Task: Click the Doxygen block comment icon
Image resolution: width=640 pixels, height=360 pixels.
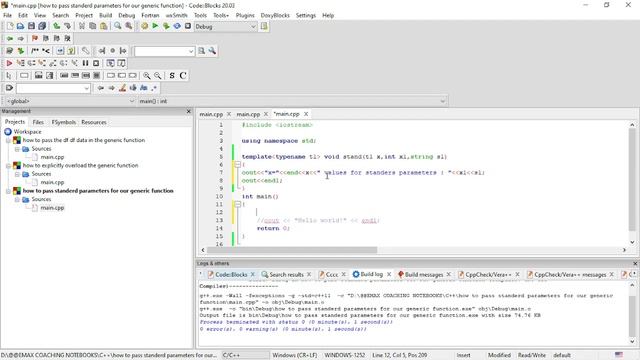Action: [x=35, y=51]
